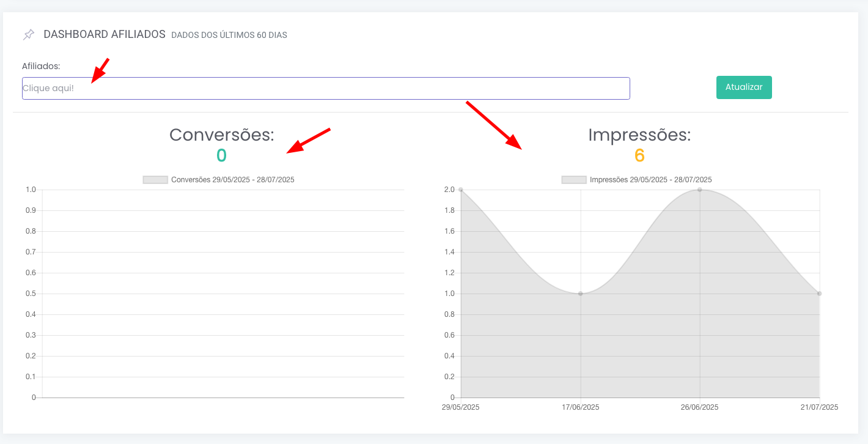868x444 pixels.
Task: Click the Dashboard Afiliados title
Action: click(105, 34)
